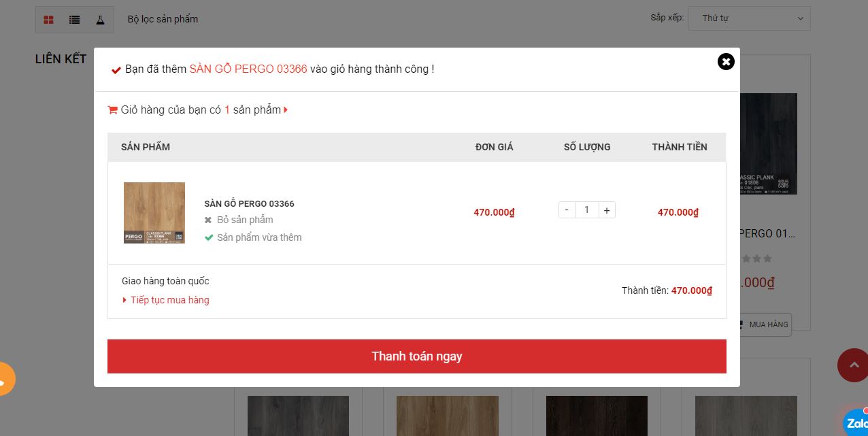868x436 pixels.
Task: Click the ĐƠN GIÁ column header
Action: click(x=495, y=147)
